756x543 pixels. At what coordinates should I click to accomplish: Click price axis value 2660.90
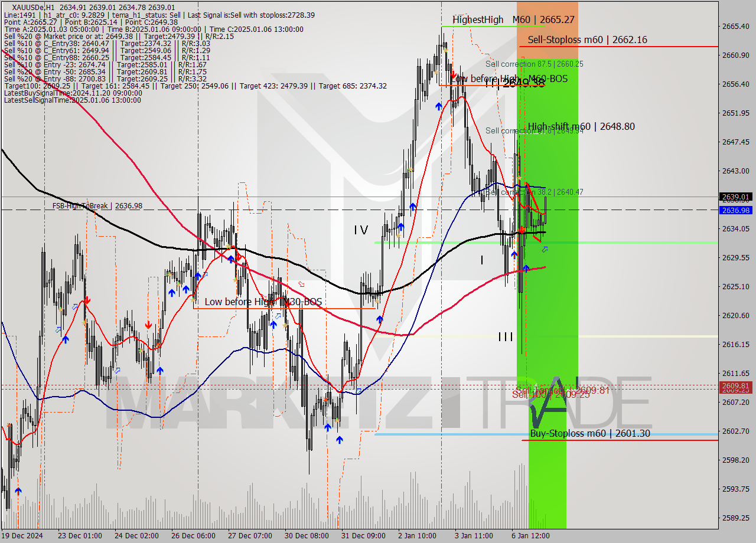click(735, 55)
